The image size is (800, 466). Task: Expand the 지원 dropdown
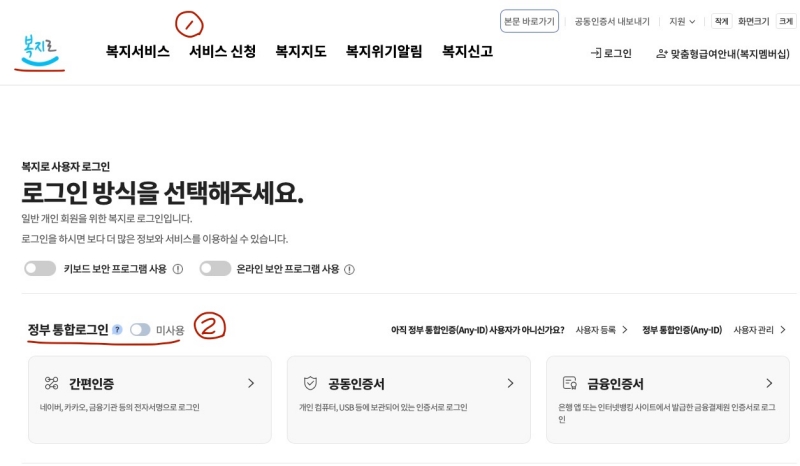tap(682, 21)
